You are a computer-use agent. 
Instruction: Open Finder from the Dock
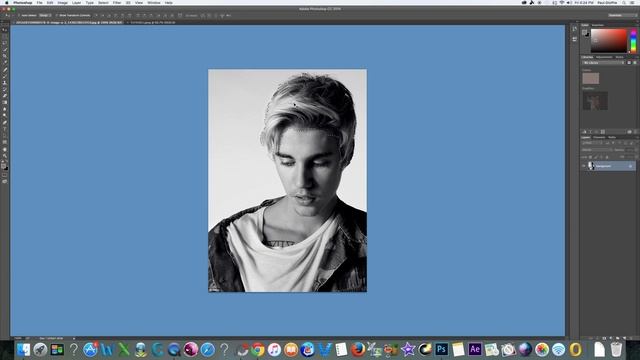[23, 349]
